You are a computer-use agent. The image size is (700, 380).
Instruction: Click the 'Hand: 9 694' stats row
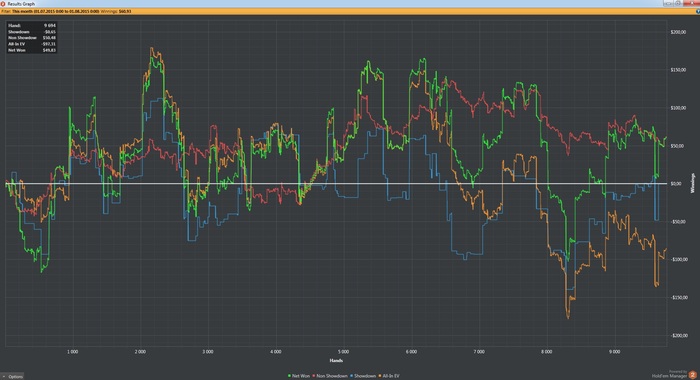point(32,26)
